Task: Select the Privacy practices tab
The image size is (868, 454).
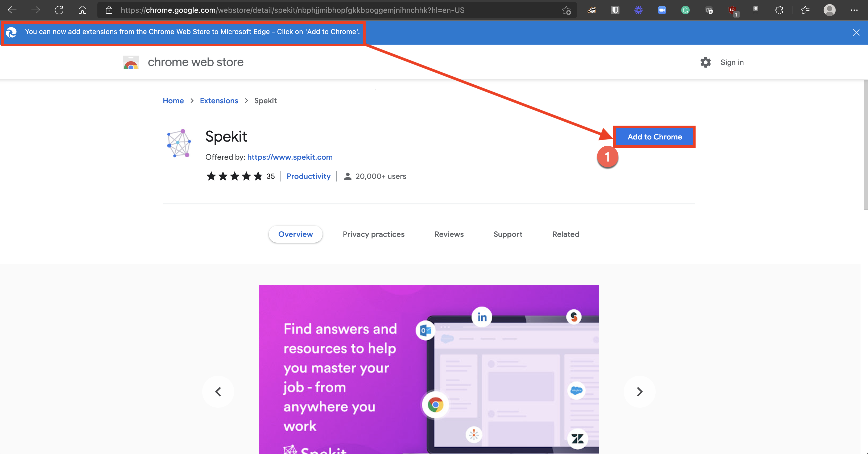Action: 374,234
